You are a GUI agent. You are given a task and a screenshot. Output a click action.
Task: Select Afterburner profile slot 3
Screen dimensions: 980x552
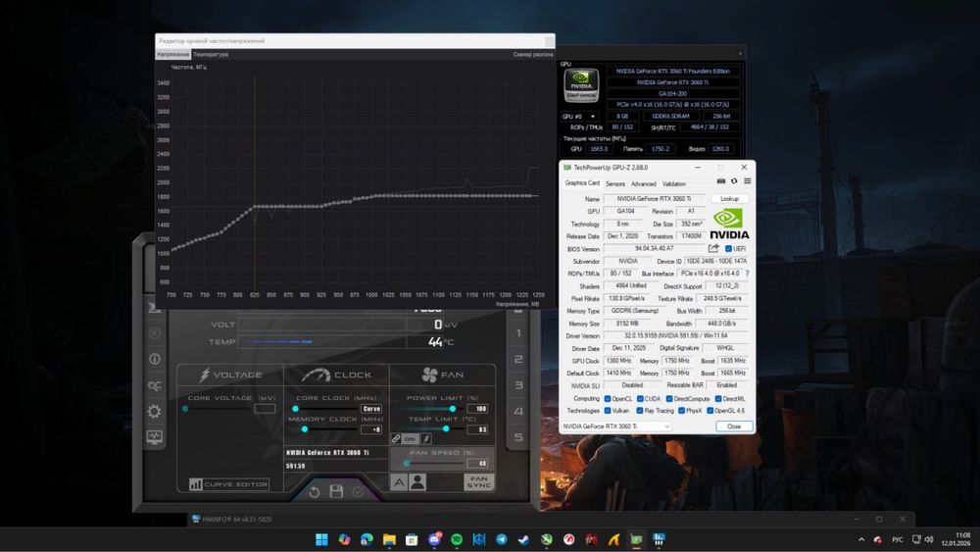click(518, 385)
